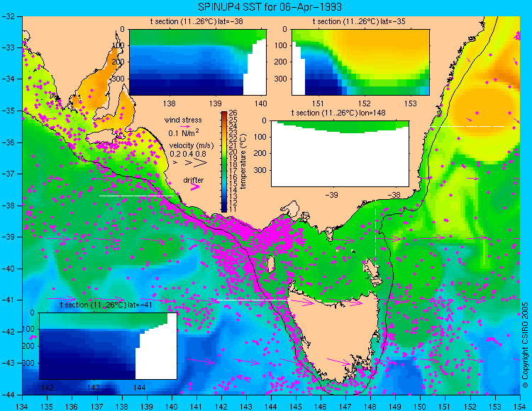Click the magenta wind stress arrow in the legend
The height and width of the screenshot is (411, 532).
click(185, 126)
